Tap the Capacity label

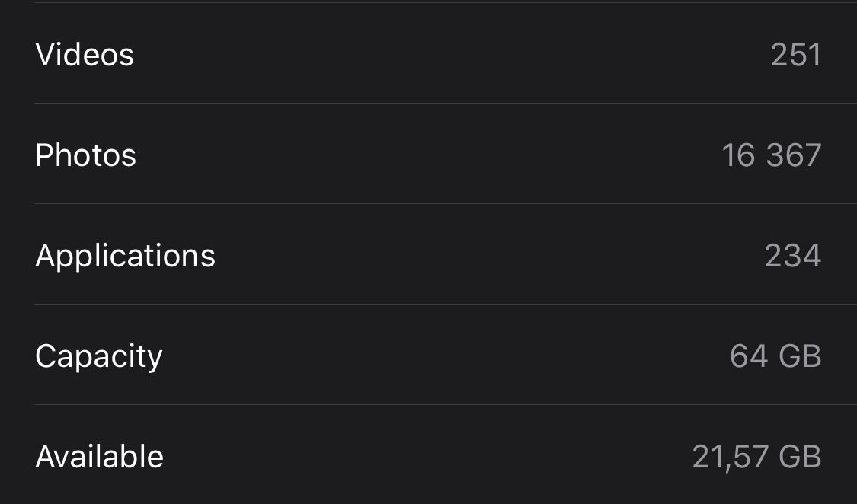click(x=99, y=356)
